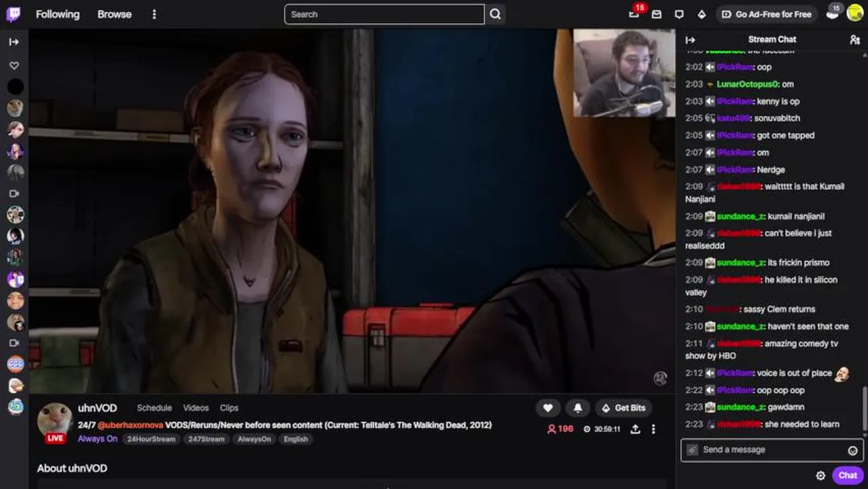Viewport: 868px width, 489px height.
Task: Open the Clips tab of uhnVOD
Action: coord(229,407)
